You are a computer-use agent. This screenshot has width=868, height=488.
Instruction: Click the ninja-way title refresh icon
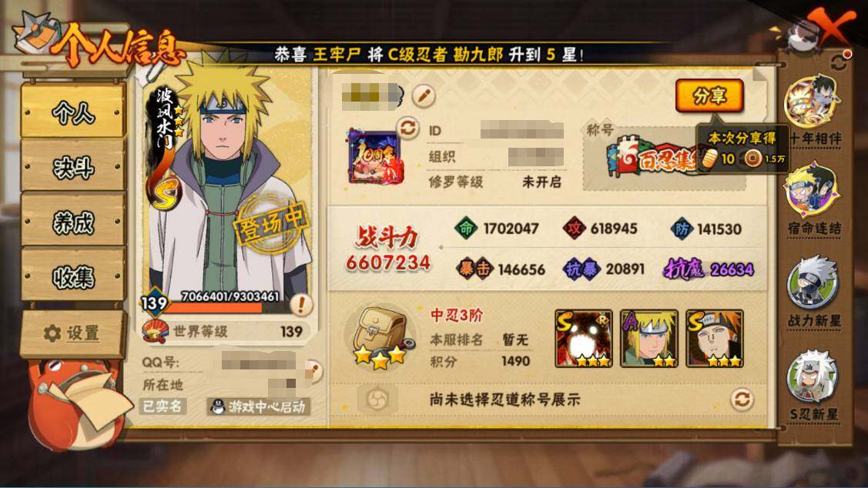(x=742, y=399)
